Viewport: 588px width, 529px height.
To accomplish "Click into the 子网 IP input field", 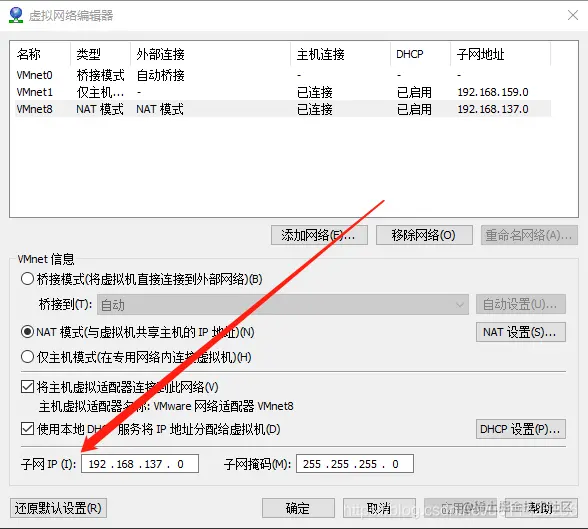I will (x=140, y=464).
